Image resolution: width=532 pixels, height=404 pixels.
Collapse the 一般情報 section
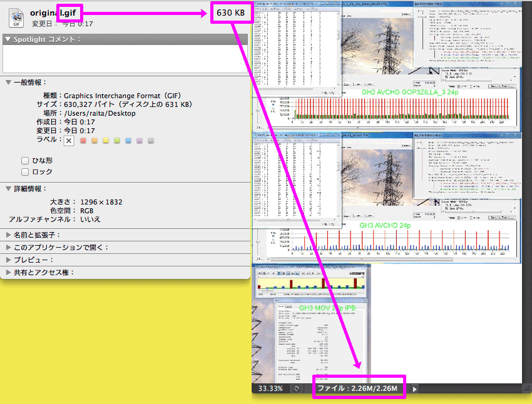point(8,82)
